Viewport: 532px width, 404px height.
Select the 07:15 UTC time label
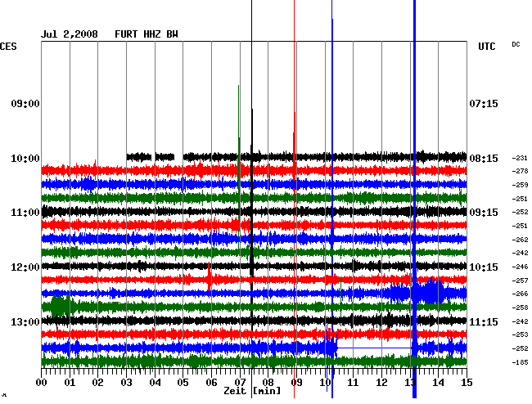pyautogui.click(x=484, y=103)
